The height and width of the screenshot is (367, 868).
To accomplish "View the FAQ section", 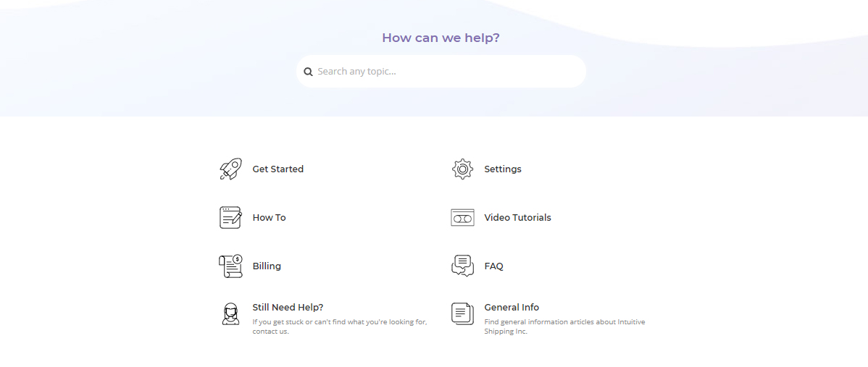I will point(494,266).
